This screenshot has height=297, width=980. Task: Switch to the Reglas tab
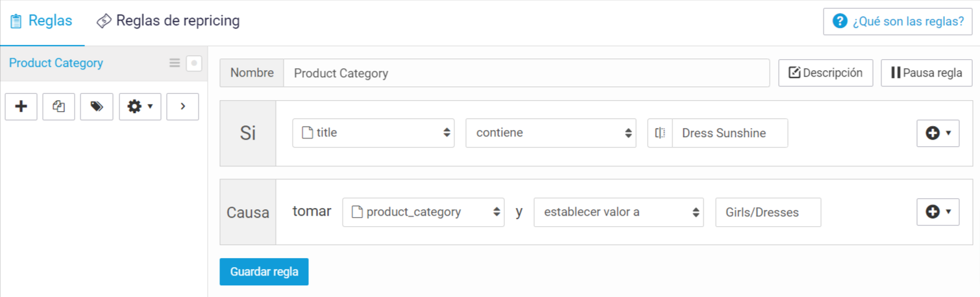coord(42,21)
